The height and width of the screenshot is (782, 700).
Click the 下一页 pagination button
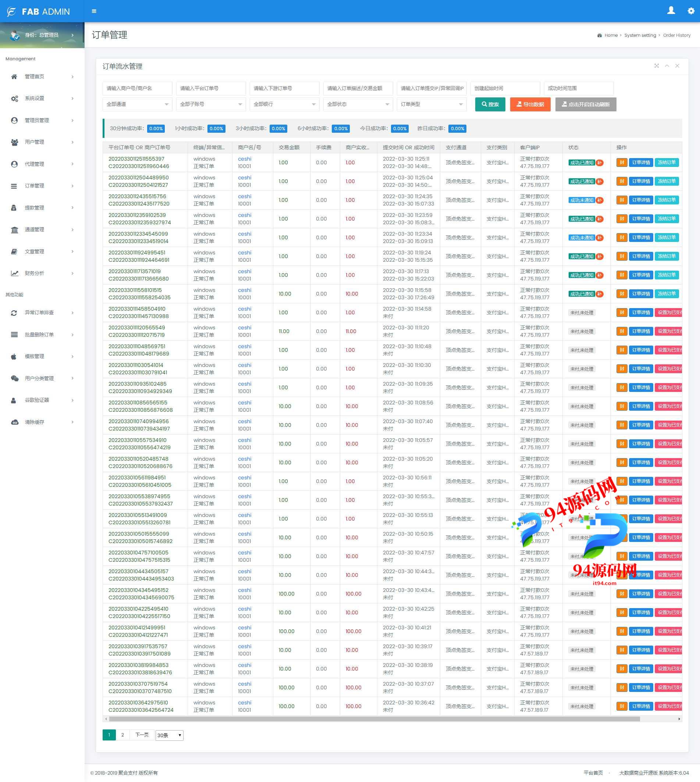click(142, 735)
